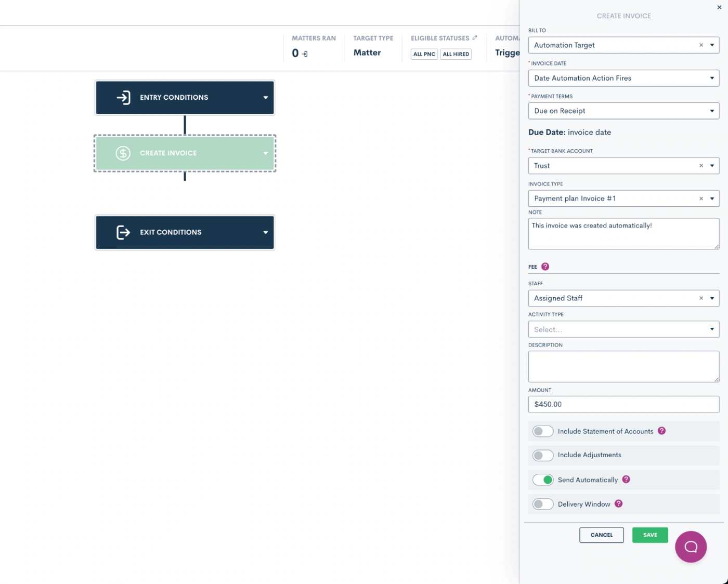This screenshot has height=584, width=728.
Task: Click the Cancel button
Action: pyautogui.click(x=602, y=535)
